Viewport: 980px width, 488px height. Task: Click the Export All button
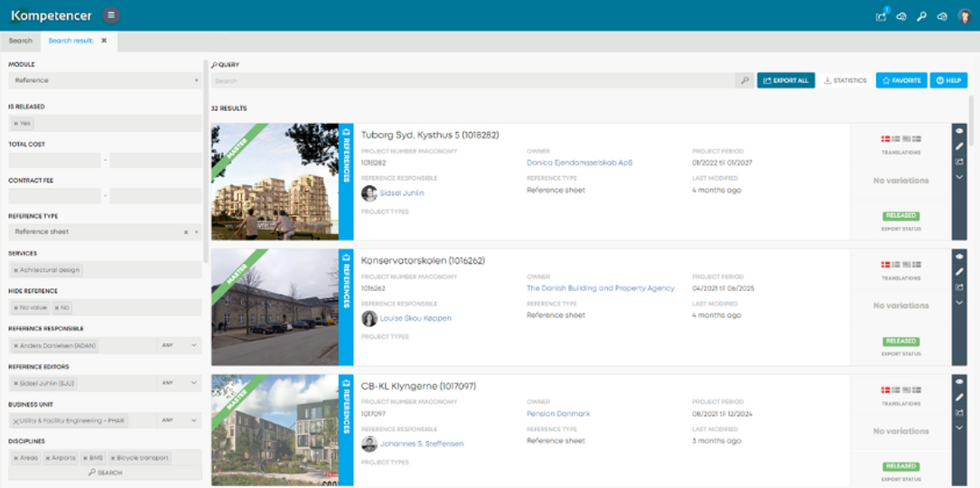click(x=785, y=80)
